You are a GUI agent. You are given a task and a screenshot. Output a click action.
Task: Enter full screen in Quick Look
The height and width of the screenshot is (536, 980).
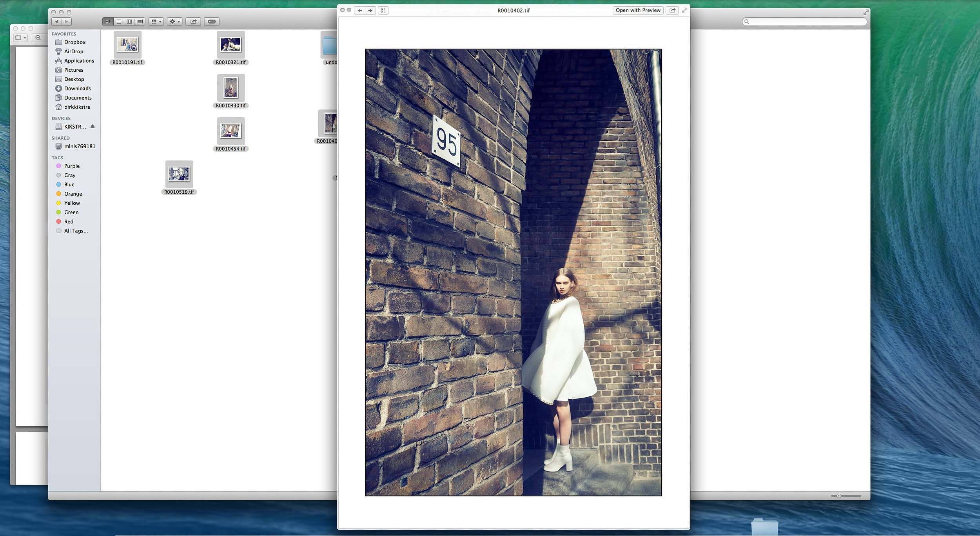[x=684, y=11]
